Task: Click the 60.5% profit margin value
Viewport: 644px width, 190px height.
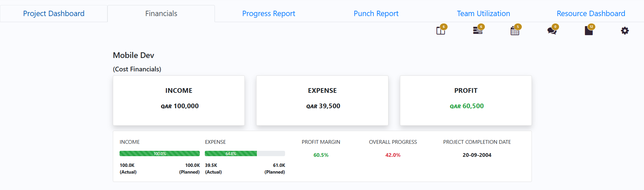Action: point(321,155)
